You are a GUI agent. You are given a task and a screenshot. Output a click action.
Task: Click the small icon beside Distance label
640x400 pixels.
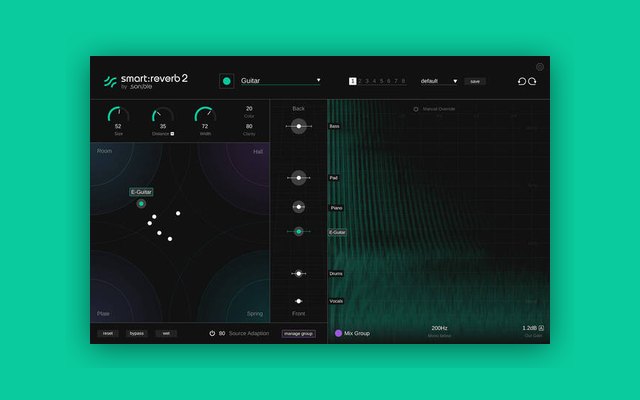(172, 133)
